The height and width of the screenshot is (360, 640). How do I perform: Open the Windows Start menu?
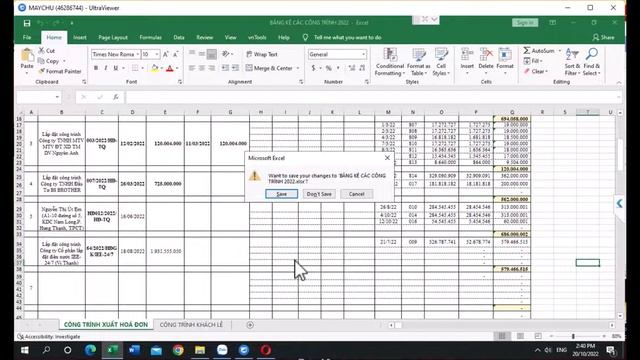(x=24, y=350)
